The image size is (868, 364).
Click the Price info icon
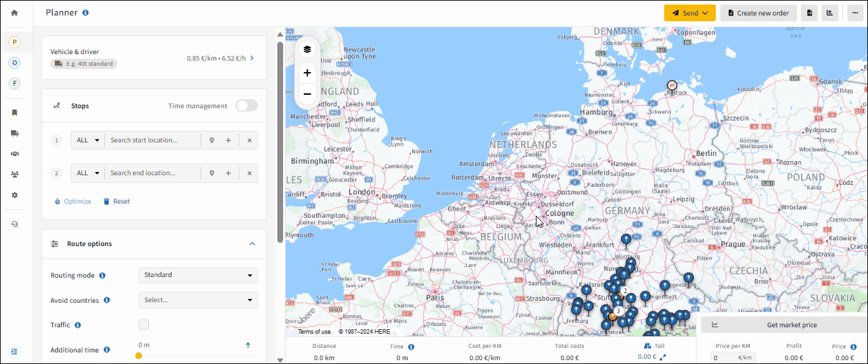853,347
